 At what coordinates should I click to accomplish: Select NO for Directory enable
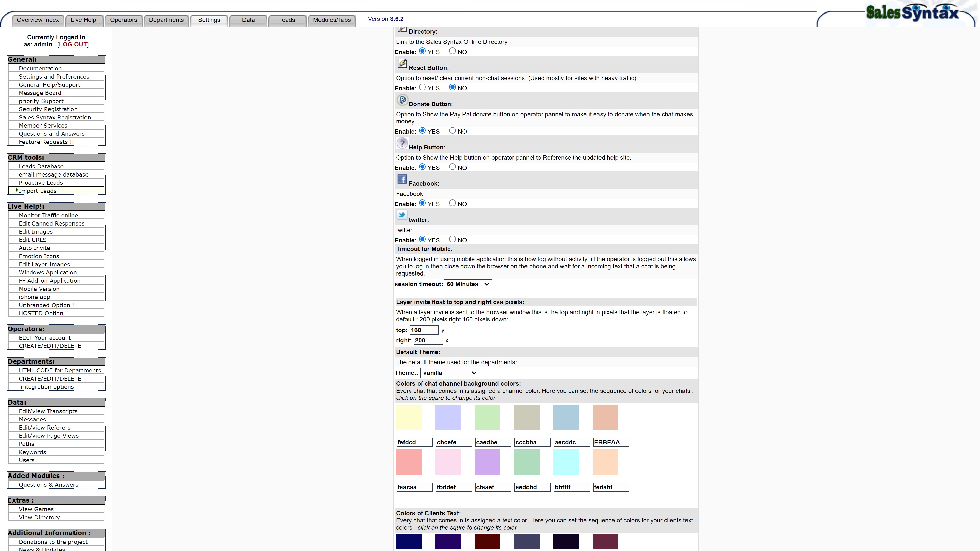click(452, 51)
